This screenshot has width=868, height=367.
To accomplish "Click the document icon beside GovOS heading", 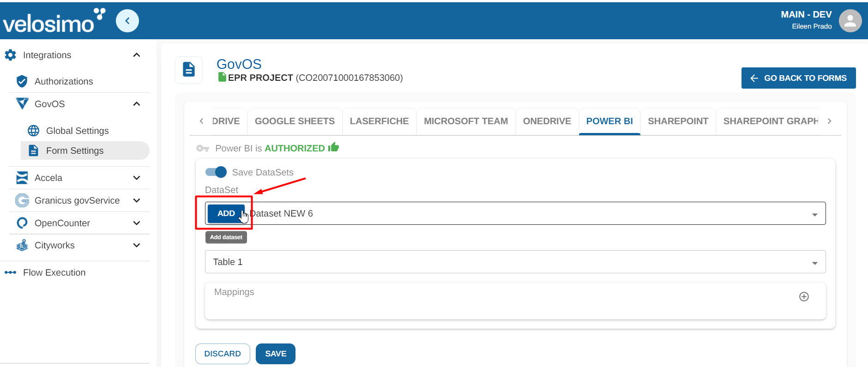I will [x=189, y=70].
